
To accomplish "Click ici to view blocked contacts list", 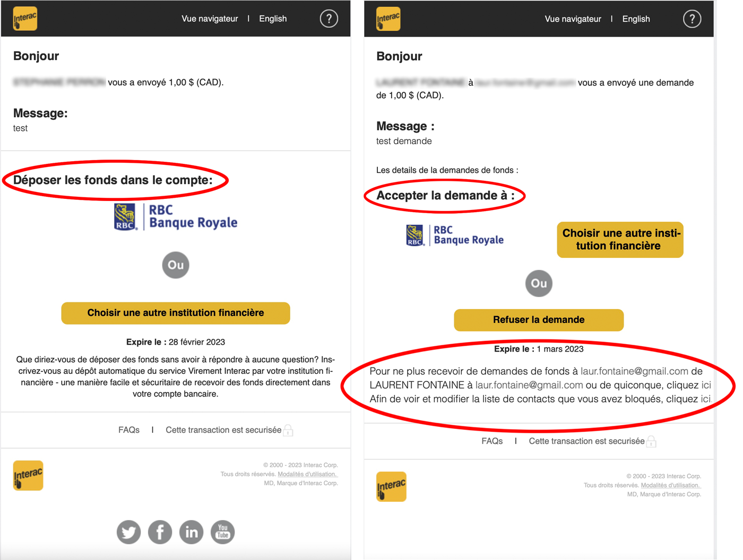I will tap(706, 399).
